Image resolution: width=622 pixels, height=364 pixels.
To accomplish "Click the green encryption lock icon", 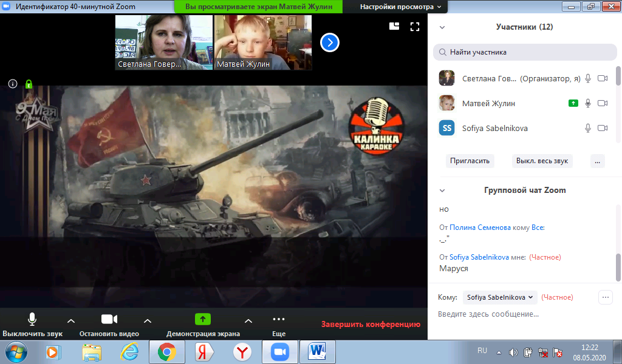I will 29,84.
